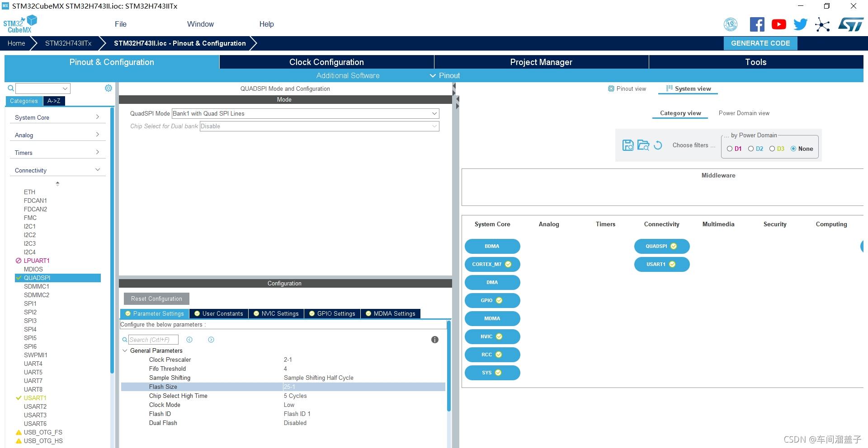Image resolution: width=868 pixels, height=448 pixels.
Task: Click the STM32CubeMX logo
Action: pyautogui.click(x=20, y=24)
